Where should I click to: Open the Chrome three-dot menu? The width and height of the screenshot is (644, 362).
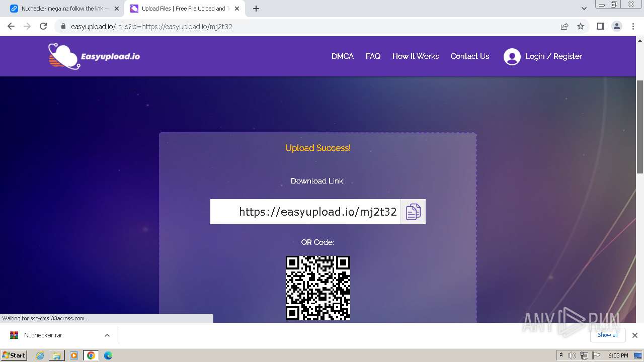pos(633,26)
